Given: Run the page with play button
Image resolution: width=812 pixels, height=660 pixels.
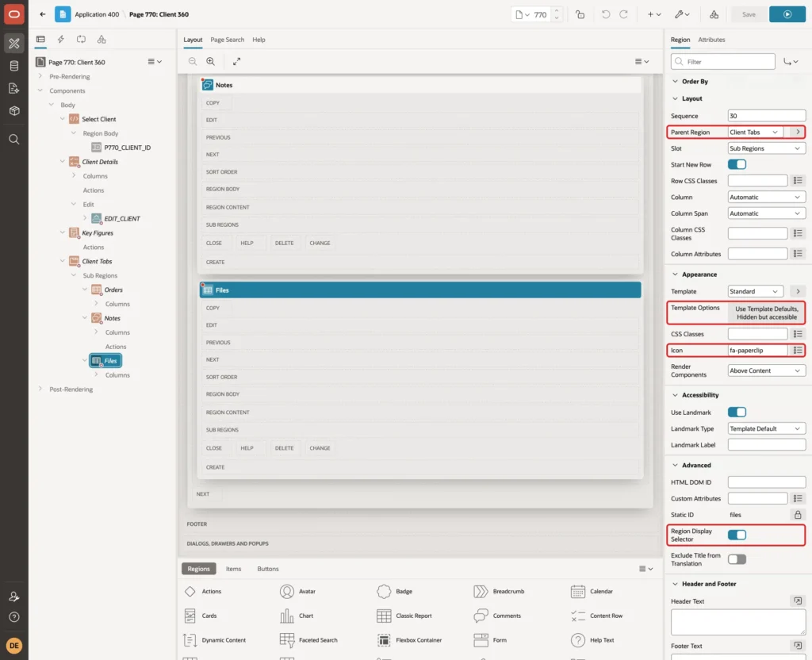Looking at the screenshot, I should tap(787, 14).
